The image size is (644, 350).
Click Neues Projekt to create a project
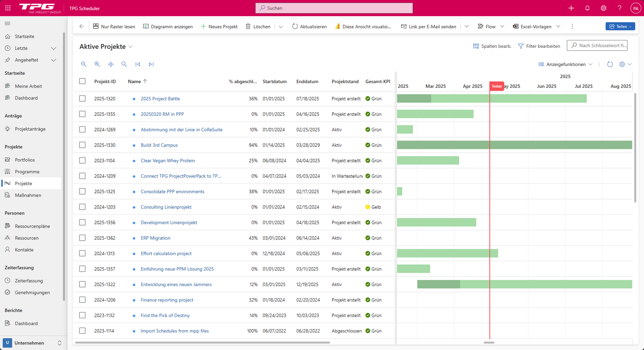219,26
